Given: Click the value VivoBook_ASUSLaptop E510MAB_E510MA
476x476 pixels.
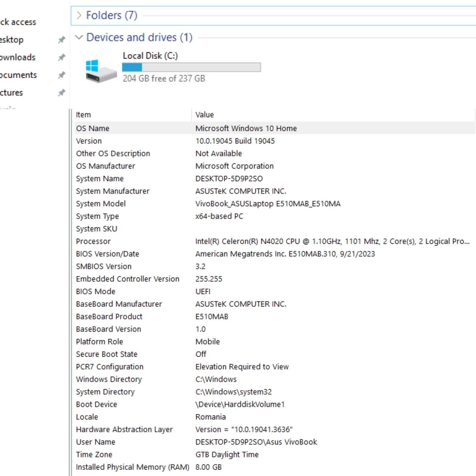Looking at the screenshot, I should [x=268, y=203].
